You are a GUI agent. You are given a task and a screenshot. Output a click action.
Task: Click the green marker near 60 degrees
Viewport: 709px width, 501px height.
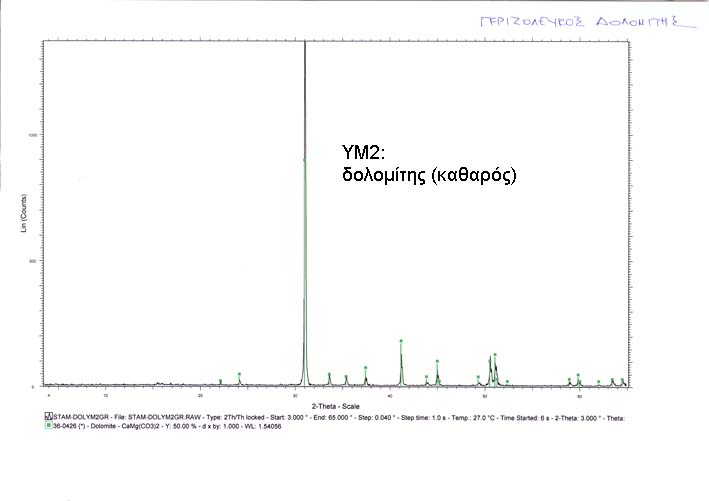click(x=578, y=375)
